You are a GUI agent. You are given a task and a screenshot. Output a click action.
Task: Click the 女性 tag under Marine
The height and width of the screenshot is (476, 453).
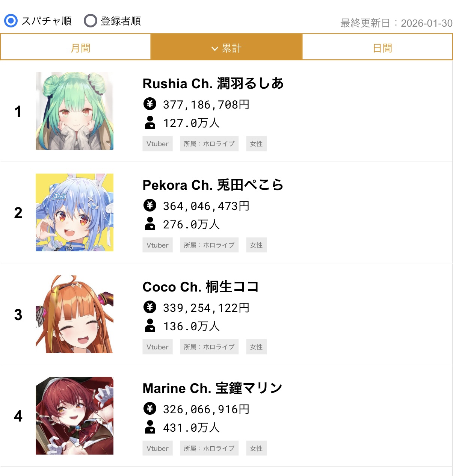[256, 448]
